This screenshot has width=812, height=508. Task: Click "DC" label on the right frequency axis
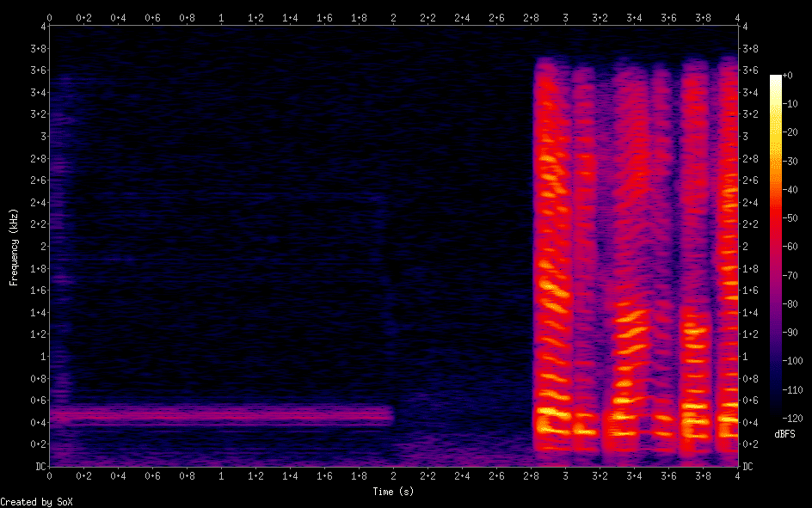point(747,467)
